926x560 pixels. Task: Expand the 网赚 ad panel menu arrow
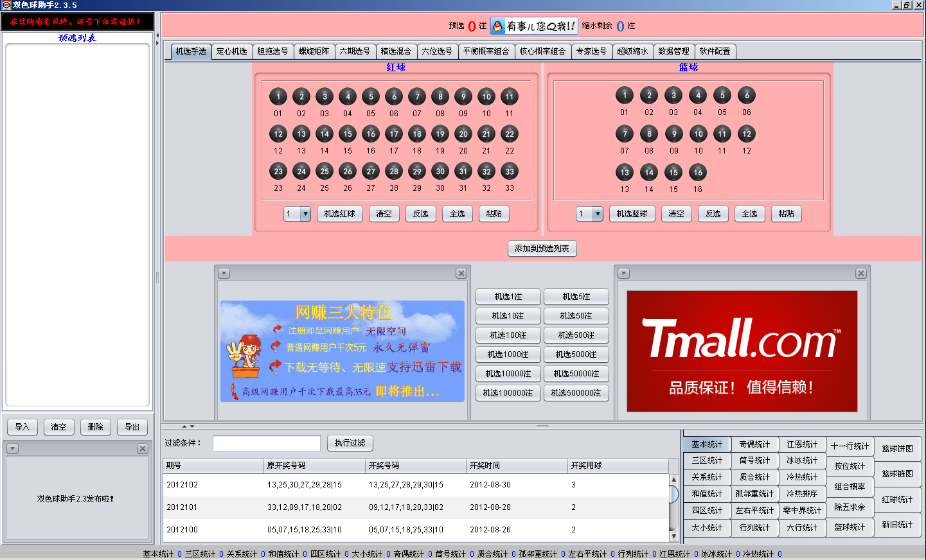224,274
